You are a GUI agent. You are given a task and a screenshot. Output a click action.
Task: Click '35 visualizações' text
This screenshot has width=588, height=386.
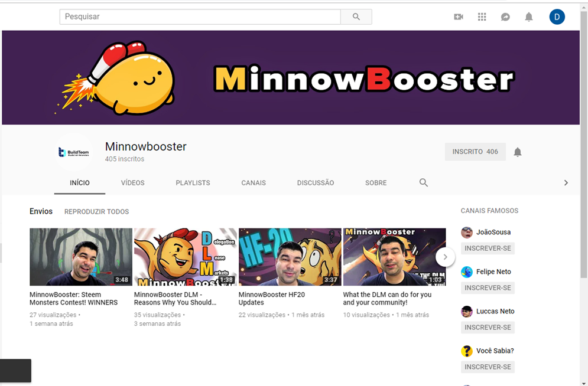pos(158,315)
